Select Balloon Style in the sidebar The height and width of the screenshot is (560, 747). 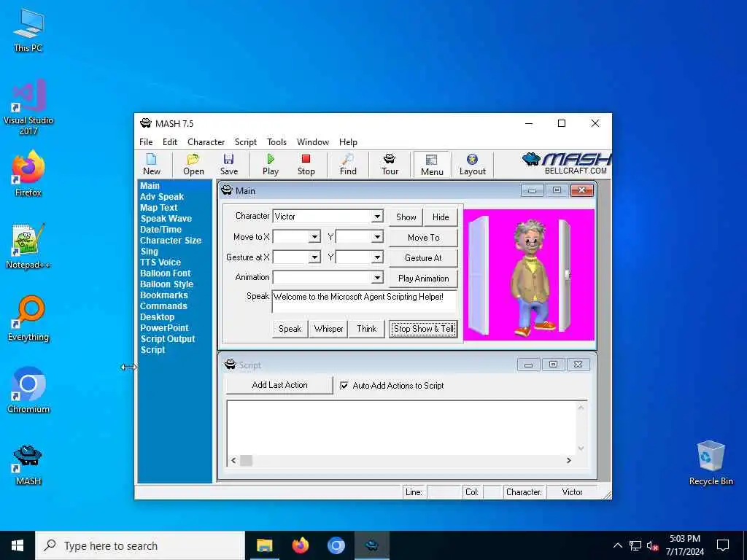[x=167, y=284]
